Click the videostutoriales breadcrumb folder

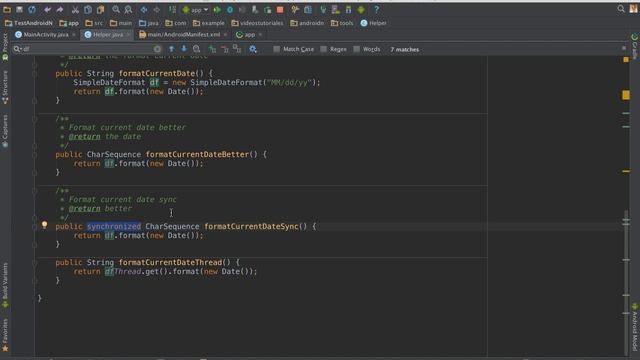(x=257, y=23)
